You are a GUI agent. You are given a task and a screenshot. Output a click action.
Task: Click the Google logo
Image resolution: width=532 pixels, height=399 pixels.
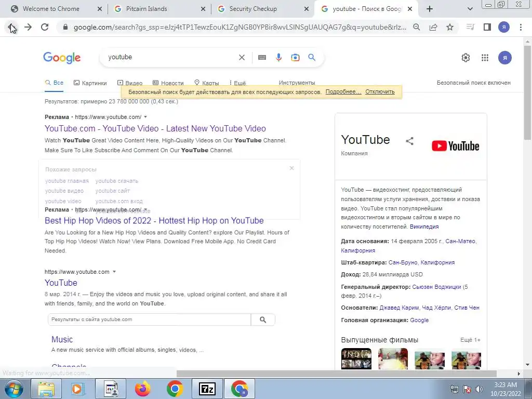62,58
